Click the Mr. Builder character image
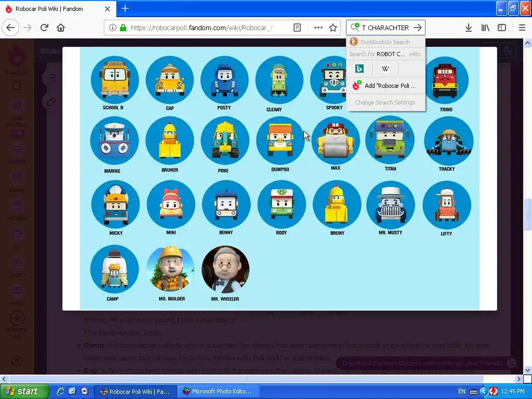The width and height of the screenshot is (532, 399). pyautogui.click(x=170, y=269)
